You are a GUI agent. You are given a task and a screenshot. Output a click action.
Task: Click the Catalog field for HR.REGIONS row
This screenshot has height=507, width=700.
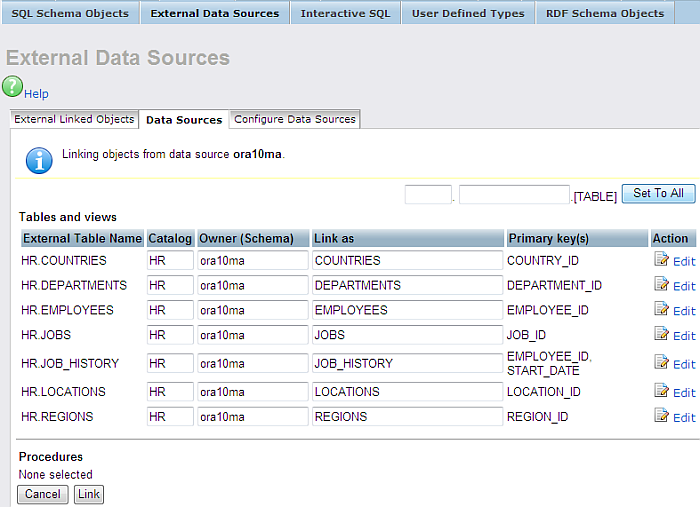(x=169, y=417)
